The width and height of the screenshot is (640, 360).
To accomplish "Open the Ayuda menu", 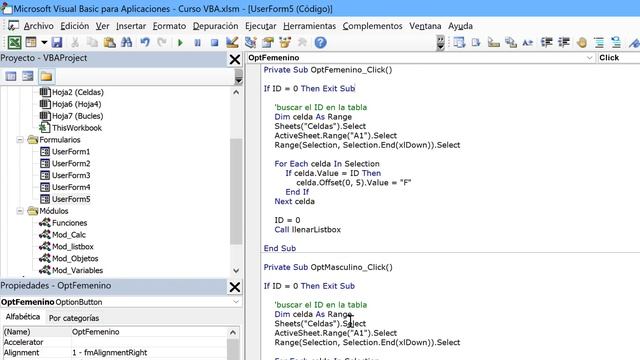I will pos(460,26).
